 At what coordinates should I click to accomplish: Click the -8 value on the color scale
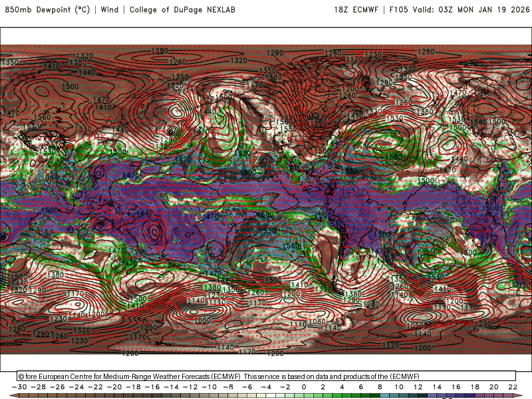(228, 387)
